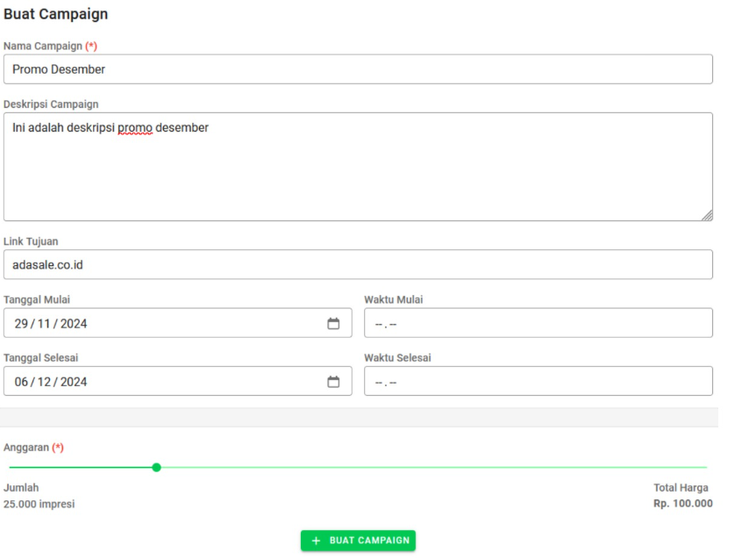Image resolution: width=756 pixels, height=560 pixels.
Task: Focus the Waktu Selesai time field
Action: (x=538, y=381)
